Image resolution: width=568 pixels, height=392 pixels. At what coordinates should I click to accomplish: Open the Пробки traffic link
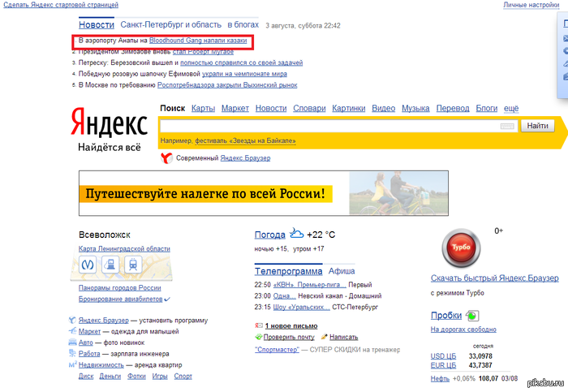tap(446, 315)
